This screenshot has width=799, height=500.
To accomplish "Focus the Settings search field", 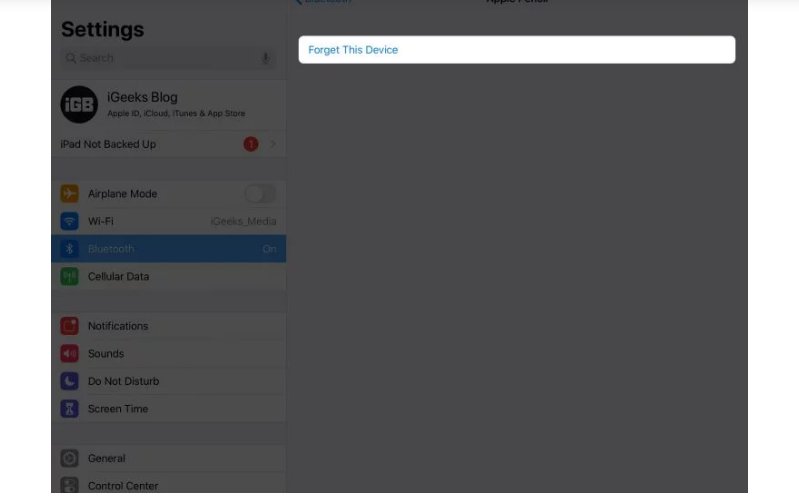I will [x=169, y=58].
